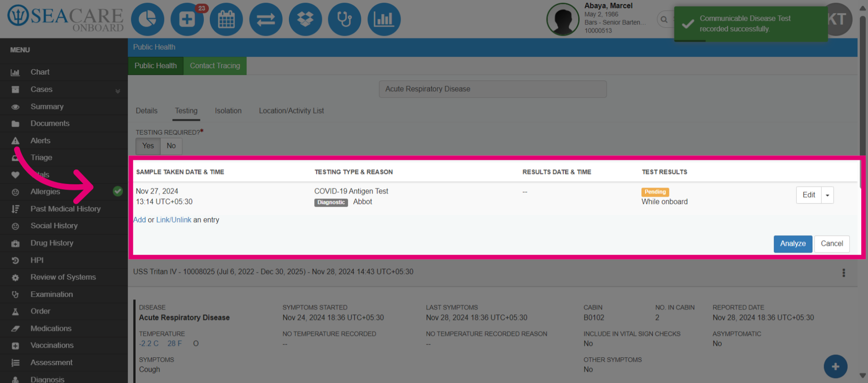Click the Link/Unlink link

tap(174, 220)
